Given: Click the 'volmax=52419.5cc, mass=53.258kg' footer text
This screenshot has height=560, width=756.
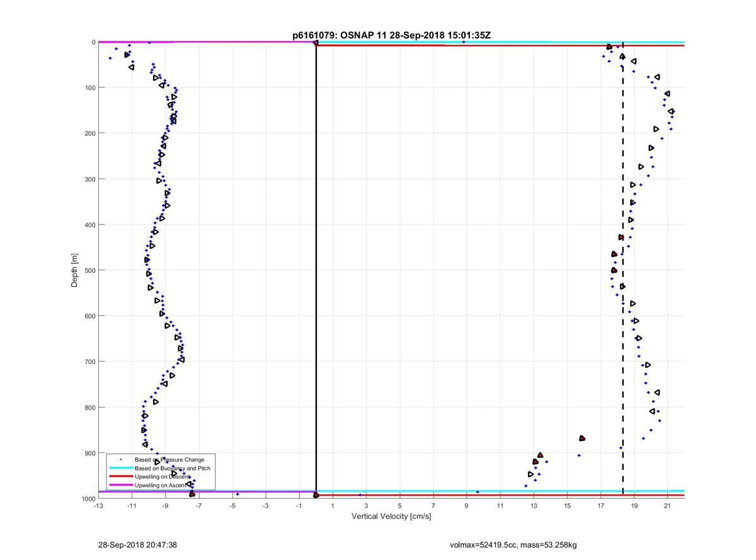Looking at the screenshot, I should point(513,544).
